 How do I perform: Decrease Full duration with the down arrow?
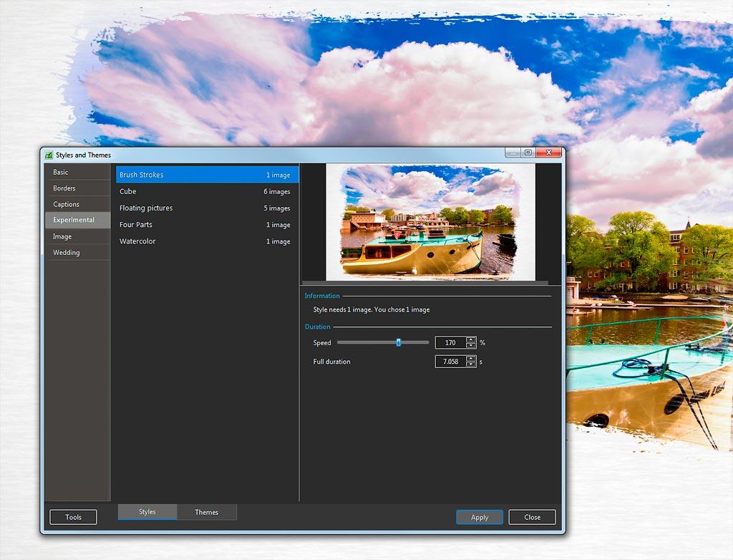[x=471, y=365]
